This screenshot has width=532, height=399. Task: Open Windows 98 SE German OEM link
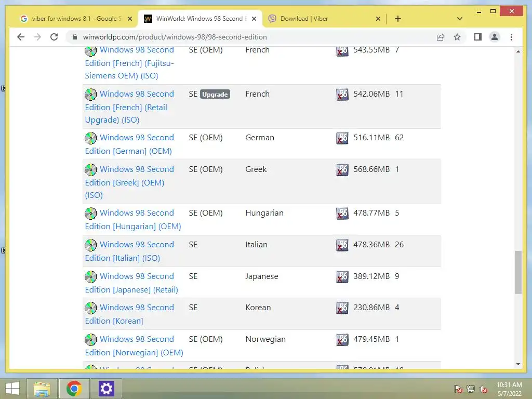coord(129,144)
